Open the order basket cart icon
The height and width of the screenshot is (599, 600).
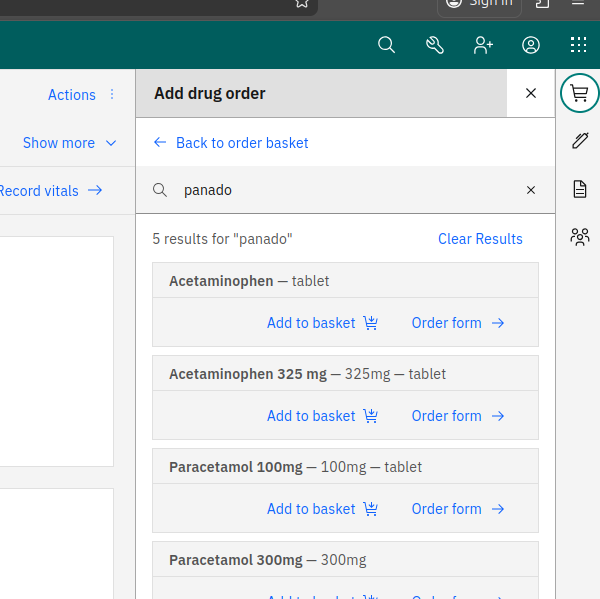pos(579,93)
